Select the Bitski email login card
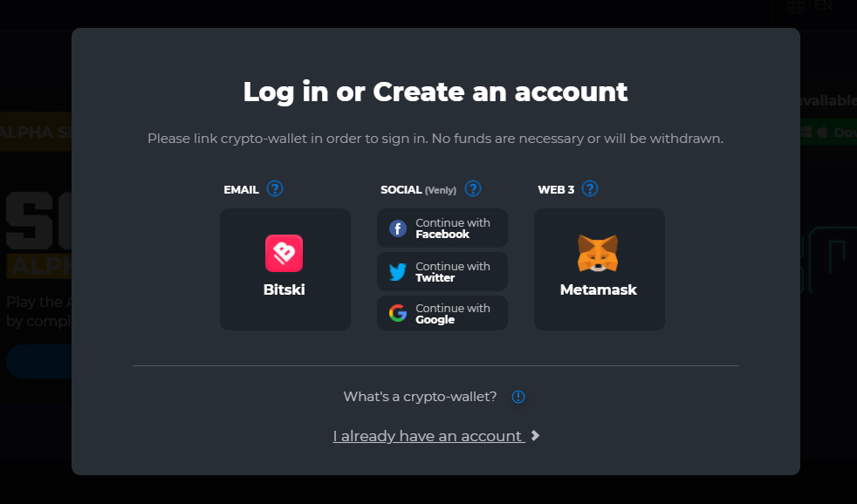Viewport: 857px width, 504px height. point(285,269)
